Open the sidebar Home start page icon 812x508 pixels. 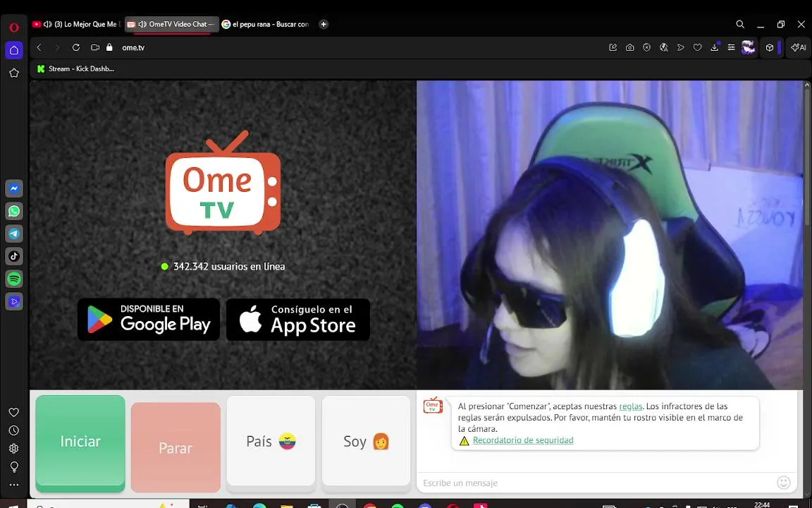[14, 50]
